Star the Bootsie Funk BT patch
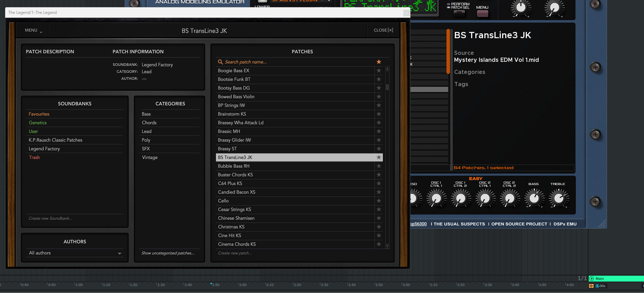Image resolution: width=644 pixels, height=293 pixels. click(379, 79)
